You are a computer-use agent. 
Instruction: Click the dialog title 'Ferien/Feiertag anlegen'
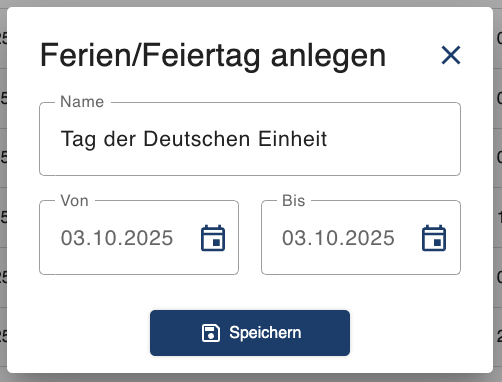[x=213, y=55]
